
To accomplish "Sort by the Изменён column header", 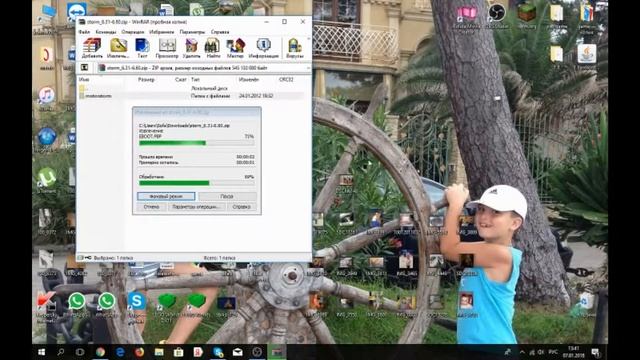I will click(249, 80).
